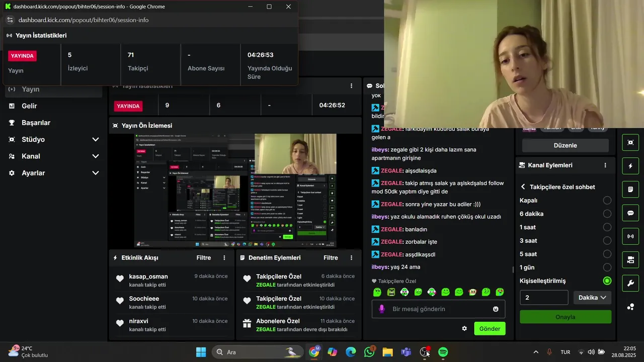
Task: Open the Windows Start menu
Action: click(201, 352)
